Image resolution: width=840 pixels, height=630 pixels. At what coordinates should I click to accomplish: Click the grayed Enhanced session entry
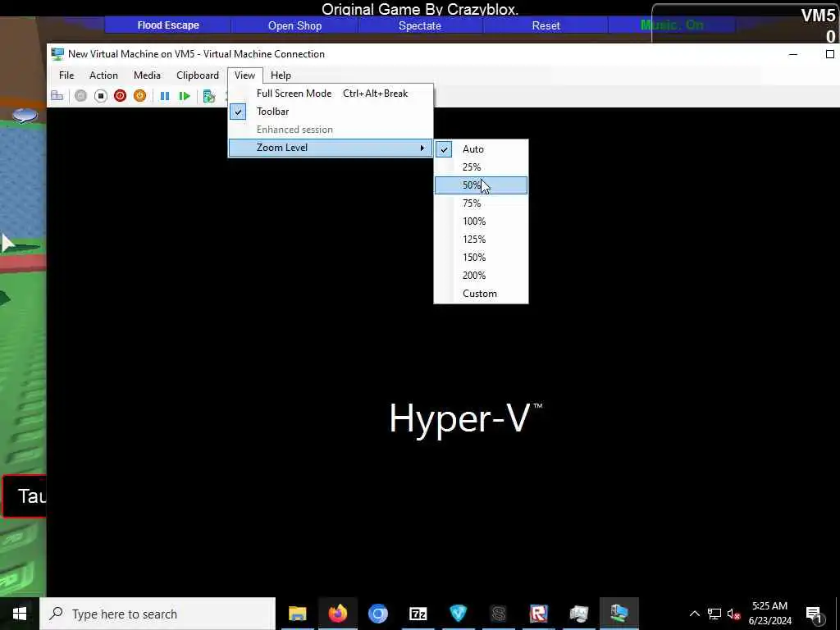click(331, 130)
